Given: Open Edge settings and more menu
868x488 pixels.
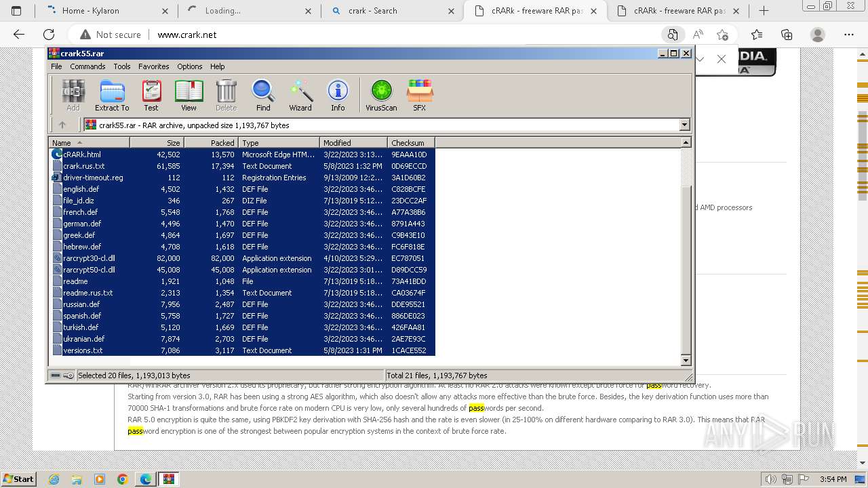Looking at the screenshot, I should click(x=849, y=35).
